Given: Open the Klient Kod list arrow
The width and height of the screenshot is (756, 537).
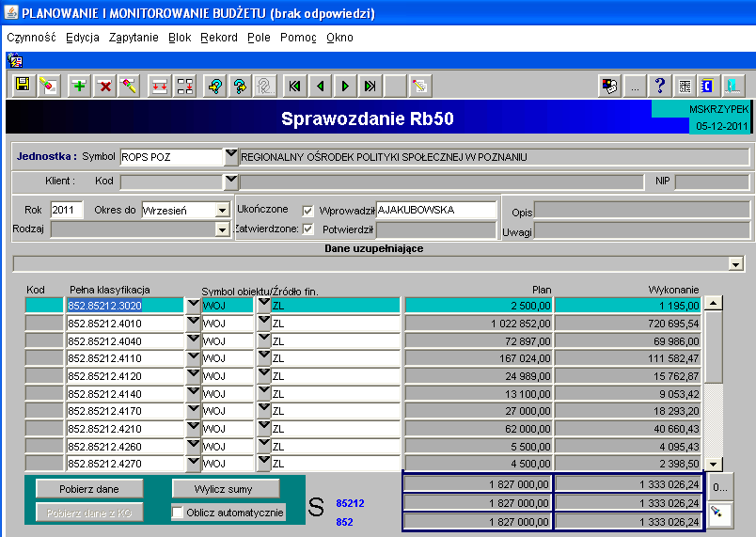Looking at the screenshot, I should 231,182.
